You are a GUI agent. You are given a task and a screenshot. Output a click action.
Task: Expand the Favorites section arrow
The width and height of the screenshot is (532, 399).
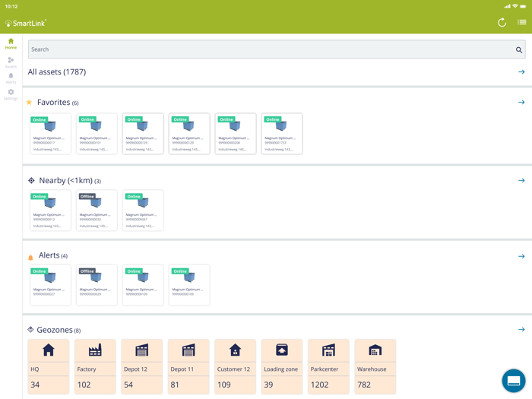click(x=521, y=102)
